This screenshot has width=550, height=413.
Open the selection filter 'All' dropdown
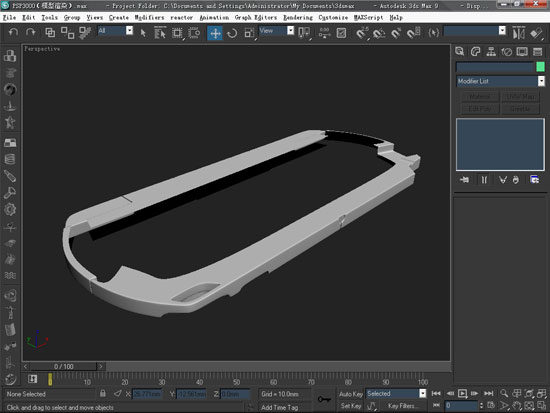coord(129,31)
